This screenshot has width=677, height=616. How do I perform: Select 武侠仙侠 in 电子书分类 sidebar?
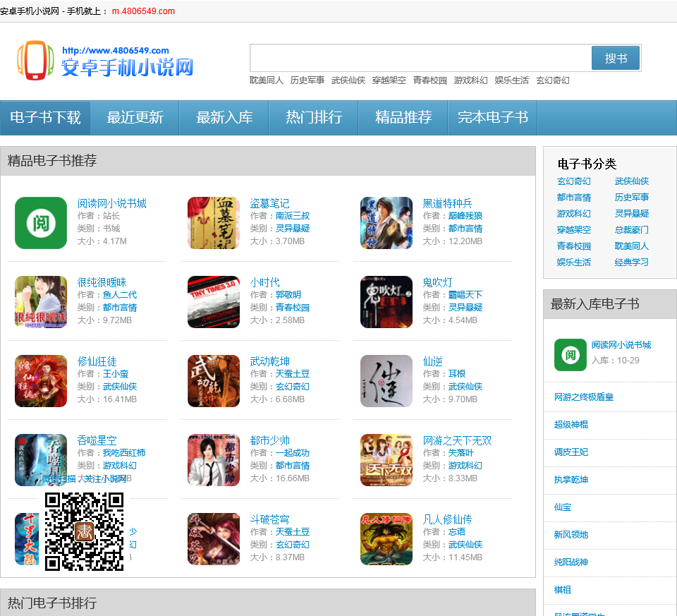[632, 181]
